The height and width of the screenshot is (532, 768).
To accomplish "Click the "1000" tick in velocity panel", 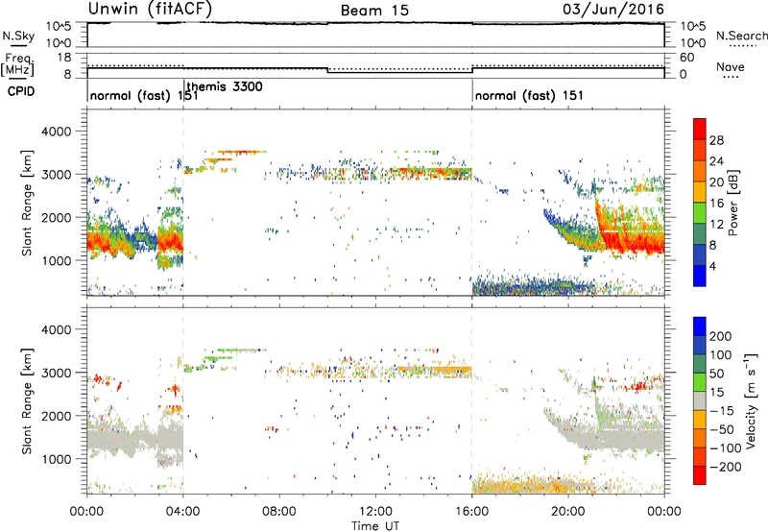I will click(x=56, y=459).
